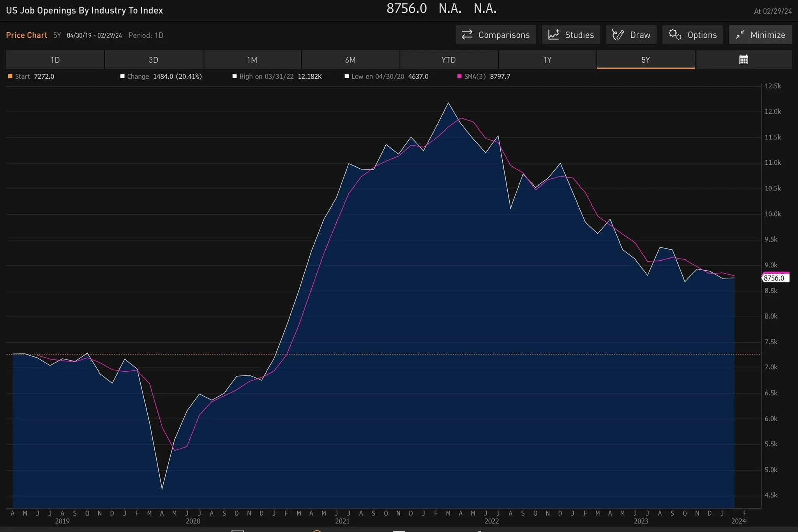Click the orange Start legend swatch
Viewport: 798px width, 532px height.
coord(11,76)
